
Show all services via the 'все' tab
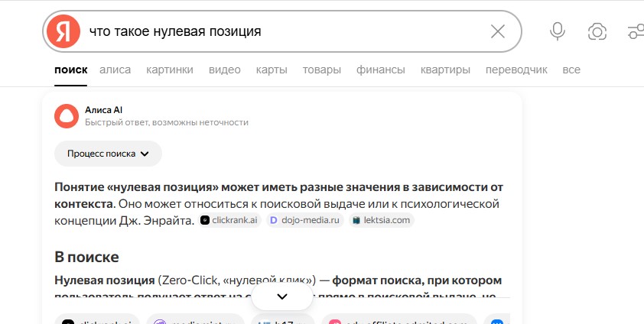(x=571, y=70)
